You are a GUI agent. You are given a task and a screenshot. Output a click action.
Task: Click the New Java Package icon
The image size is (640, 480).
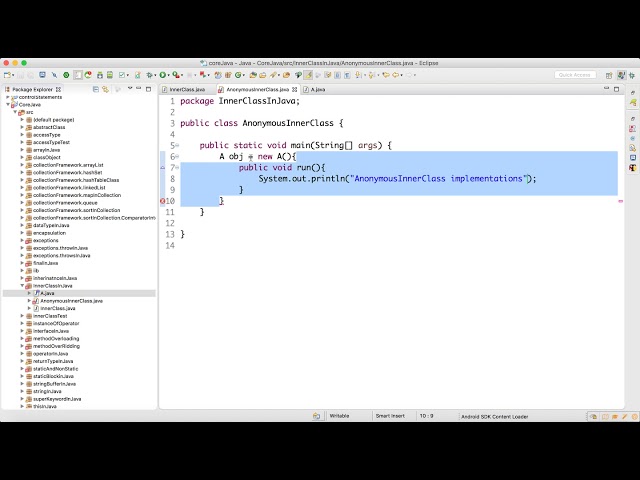tap(228, 75)
